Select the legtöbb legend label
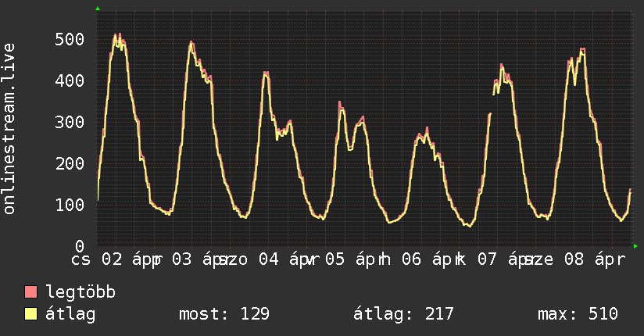This screenshot has width=644, height=336. 80,291
